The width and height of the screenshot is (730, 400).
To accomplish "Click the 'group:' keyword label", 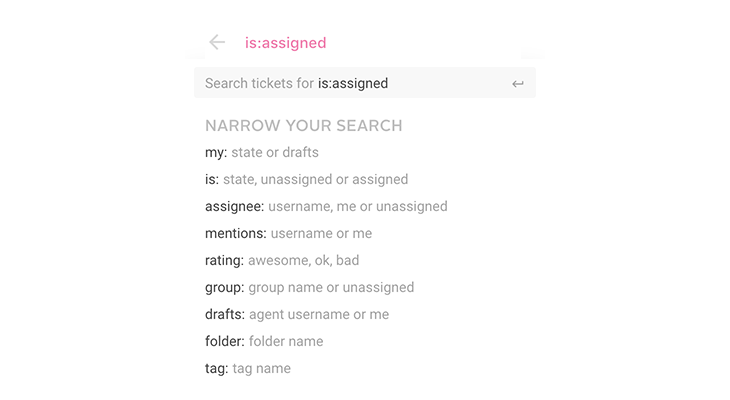I will (x=224, y=287).
